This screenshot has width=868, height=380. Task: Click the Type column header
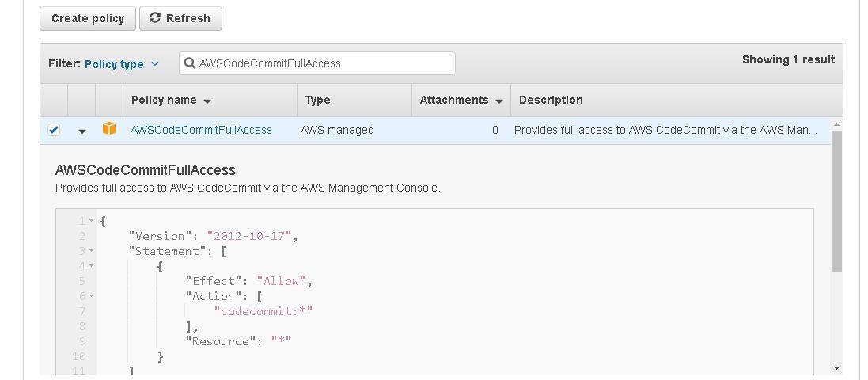[x=318, y=101]
